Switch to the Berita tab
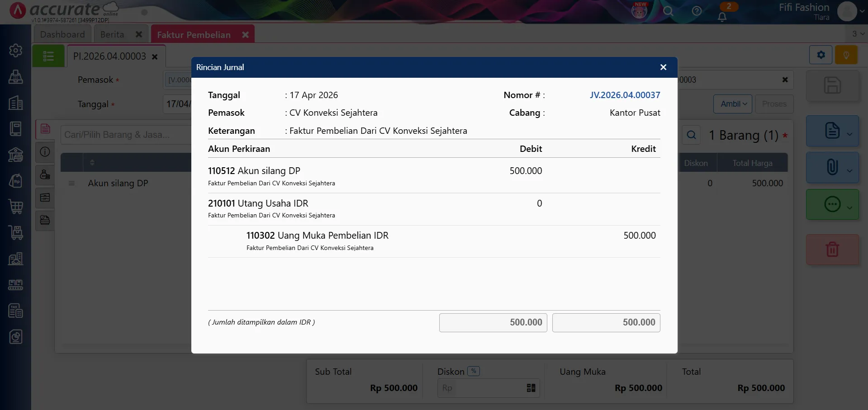The width and height of the screenshot is (868, 410). click(112, 34)
